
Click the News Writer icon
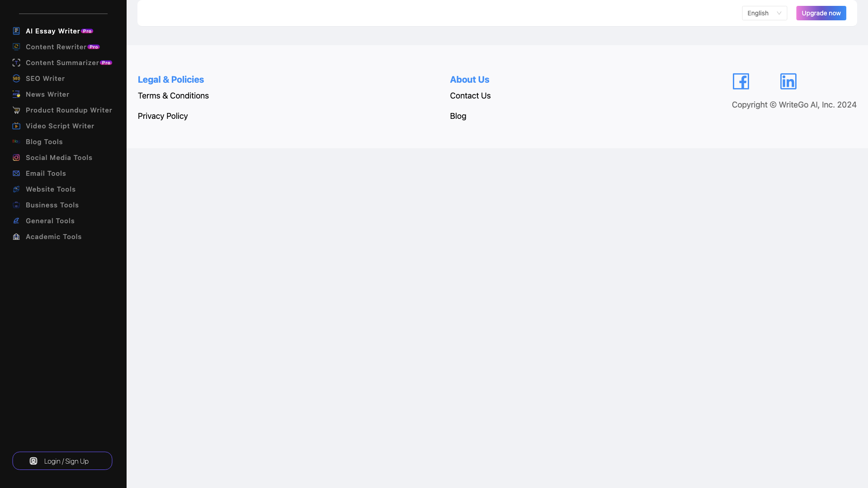(16, 94)
